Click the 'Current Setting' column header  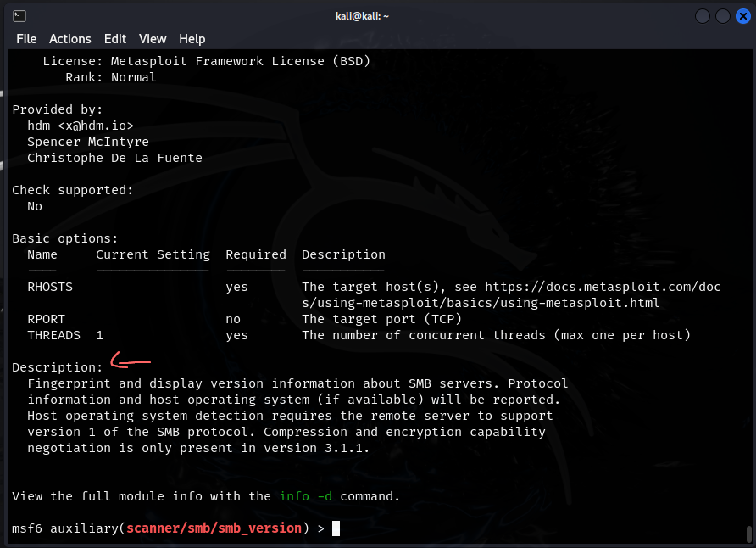153,254
